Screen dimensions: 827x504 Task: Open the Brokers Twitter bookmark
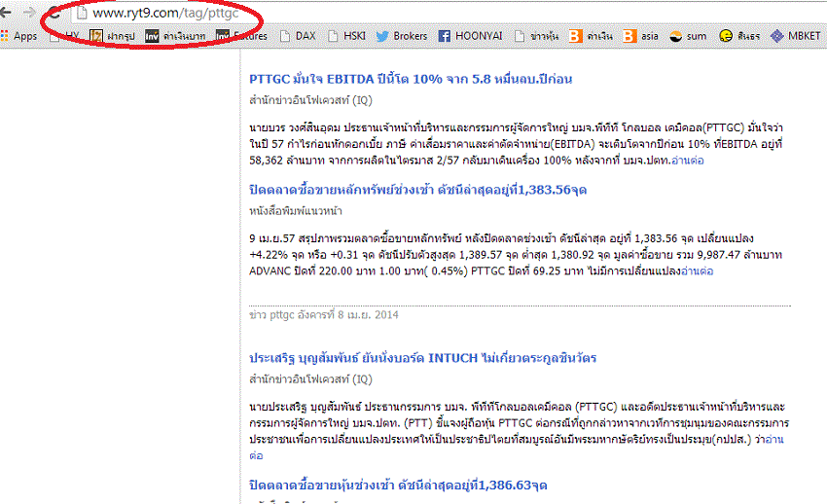pos(402,36)
